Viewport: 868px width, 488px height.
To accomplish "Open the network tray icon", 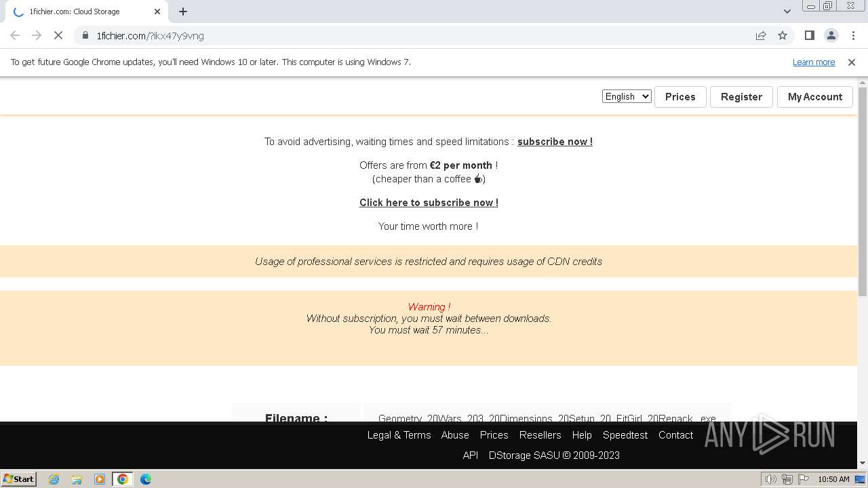I will pyautogui.click(x=787, y=479).
